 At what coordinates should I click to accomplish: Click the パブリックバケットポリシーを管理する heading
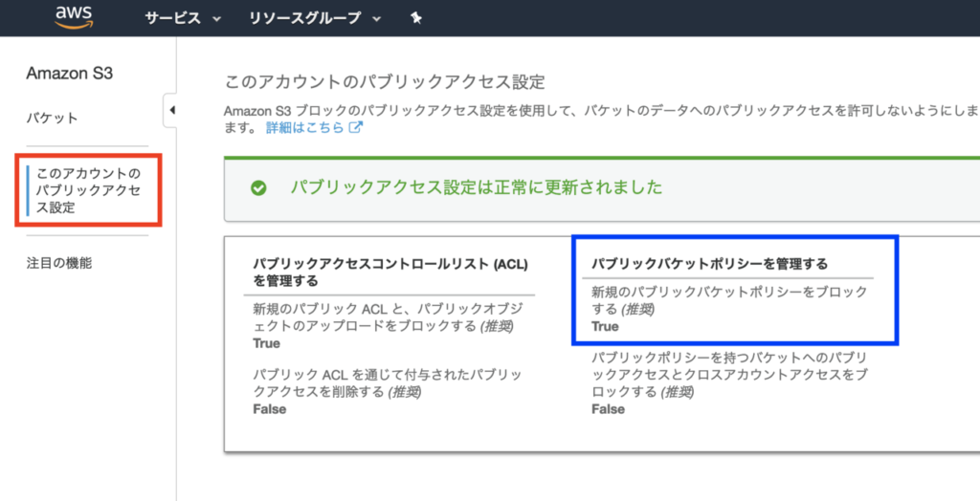709,264
